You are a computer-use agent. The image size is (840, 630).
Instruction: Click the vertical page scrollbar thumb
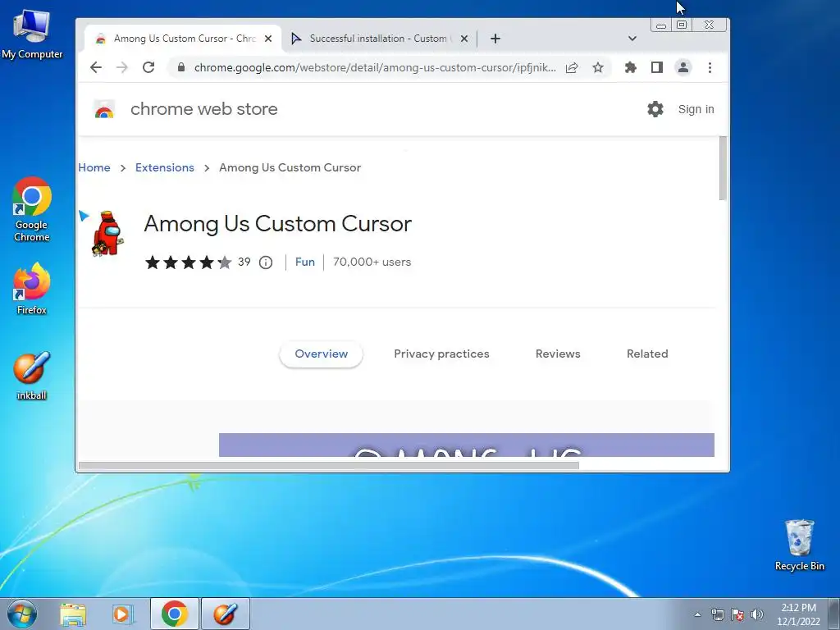[723, 168]
